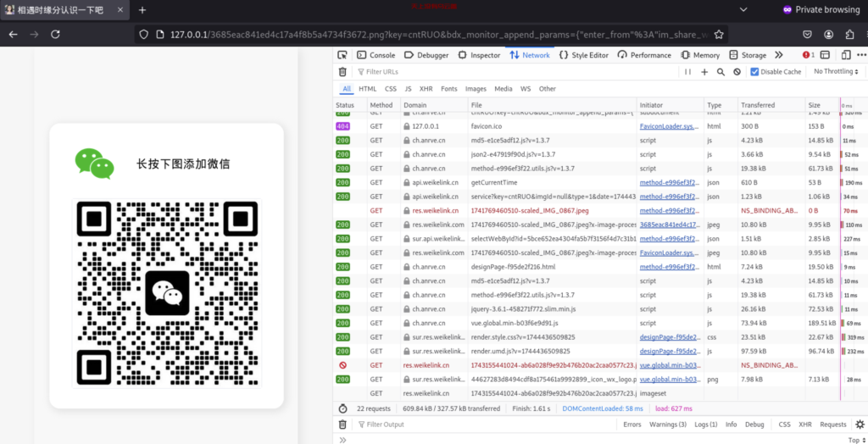868x444 pixels.
Task: Click the red error count badge
Action: (x=809, y=55)
